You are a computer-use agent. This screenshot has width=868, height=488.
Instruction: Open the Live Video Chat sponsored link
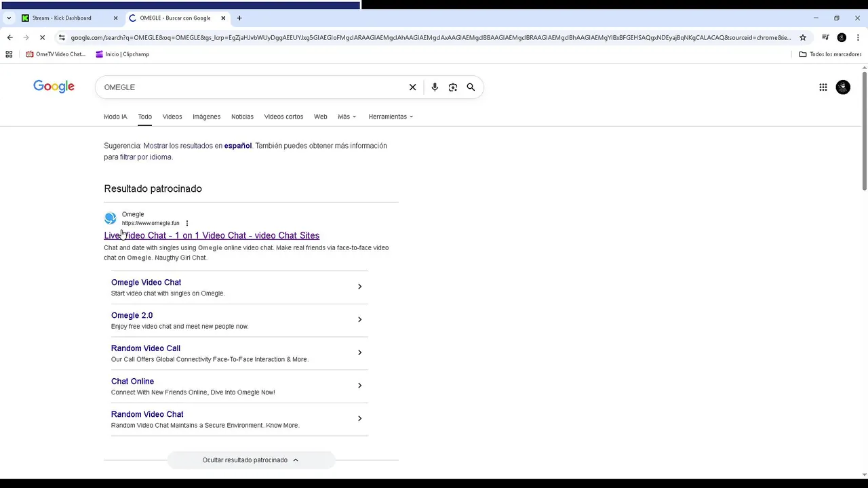tap(212, 235)
